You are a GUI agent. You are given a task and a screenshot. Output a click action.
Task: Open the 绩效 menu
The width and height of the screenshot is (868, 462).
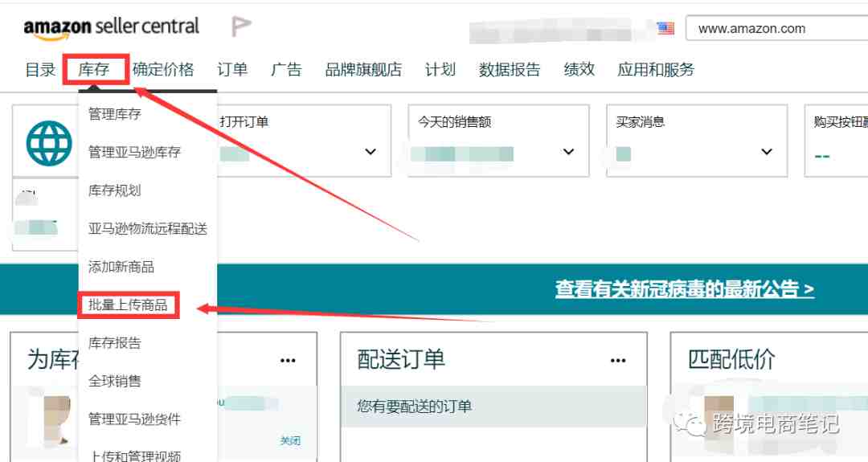click(579, 70)
